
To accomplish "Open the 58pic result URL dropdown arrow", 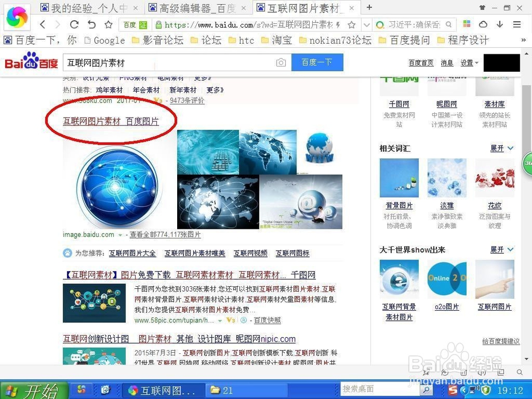I will [220, 321].
